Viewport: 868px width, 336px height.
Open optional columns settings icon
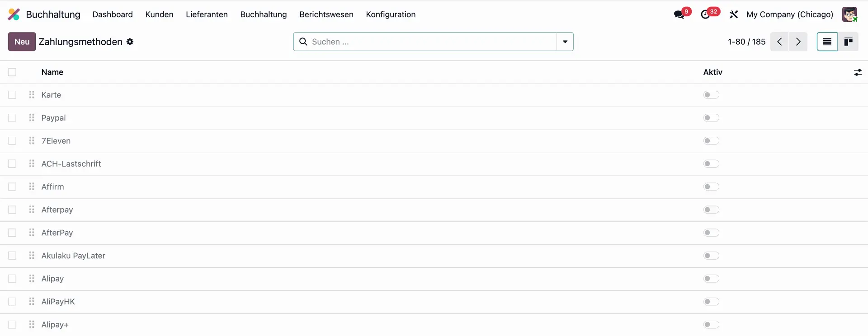click(858, 72)
